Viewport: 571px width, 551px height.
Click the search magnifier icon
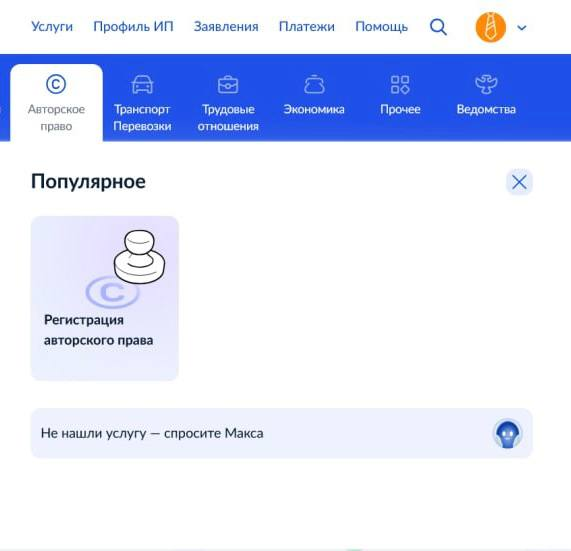pyautogui.click(x=438, y=27)
